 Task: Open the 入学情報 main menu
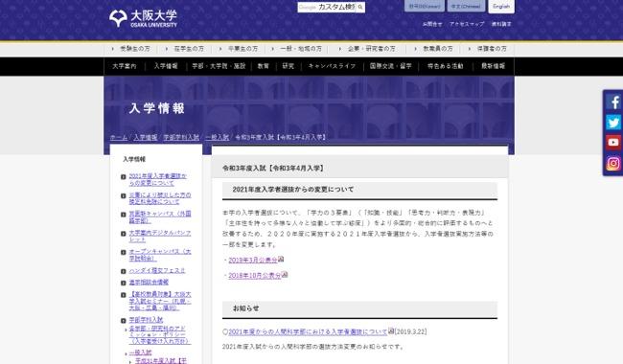[166, 66]
